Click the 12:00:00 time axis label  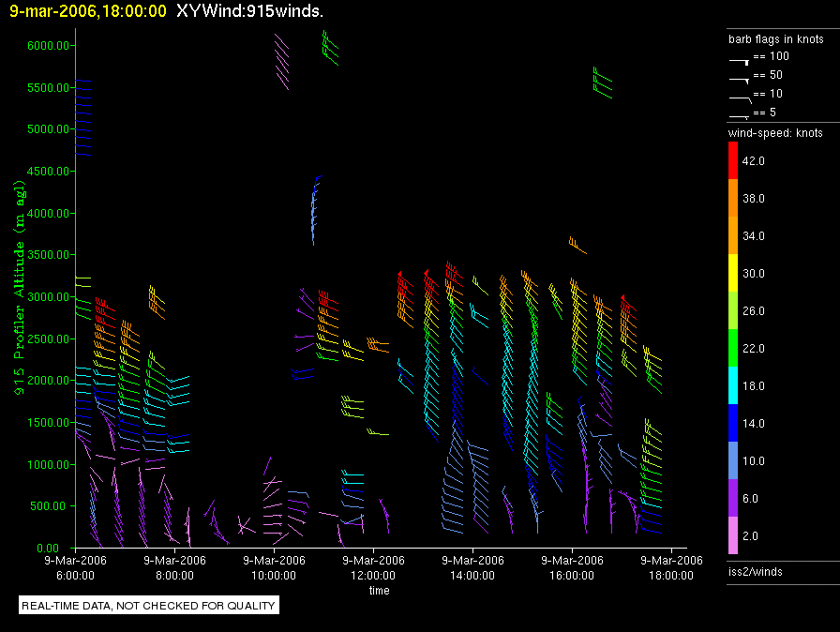click(x=373, y=575)
